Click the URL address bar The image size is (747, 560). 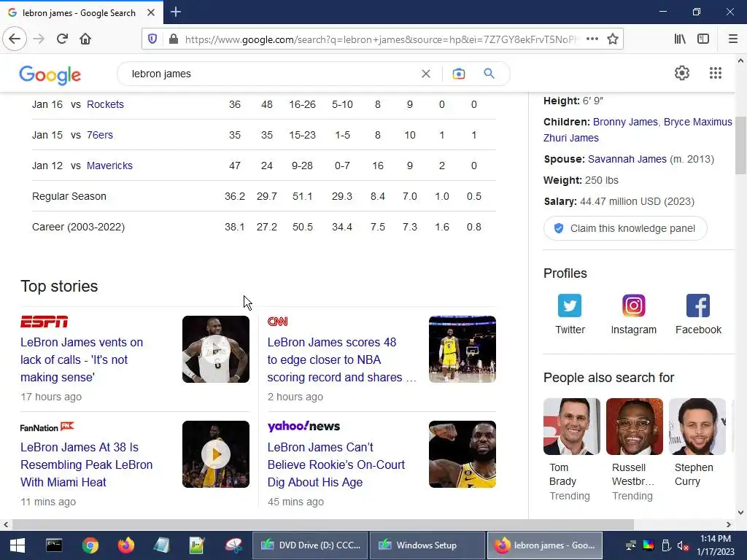pos(381,39)
